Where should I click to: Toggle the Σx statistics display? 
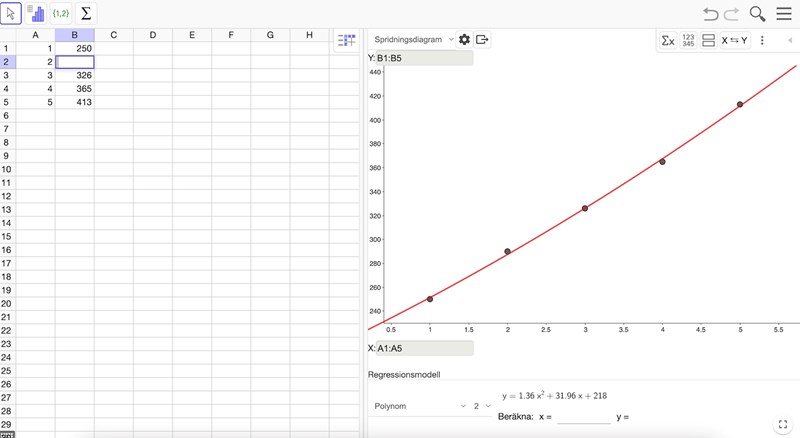pos(667,41)
